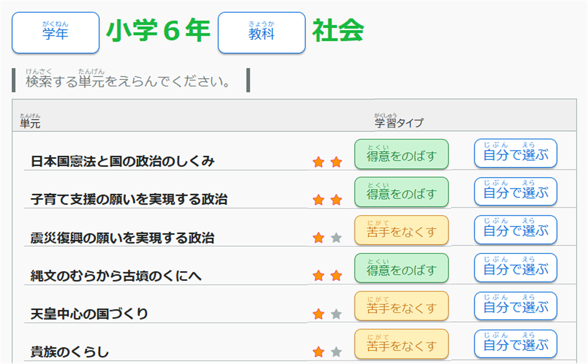
Task: Click 自分で選ぶ for 貴族のくらし
Action: tap(516, 345)
